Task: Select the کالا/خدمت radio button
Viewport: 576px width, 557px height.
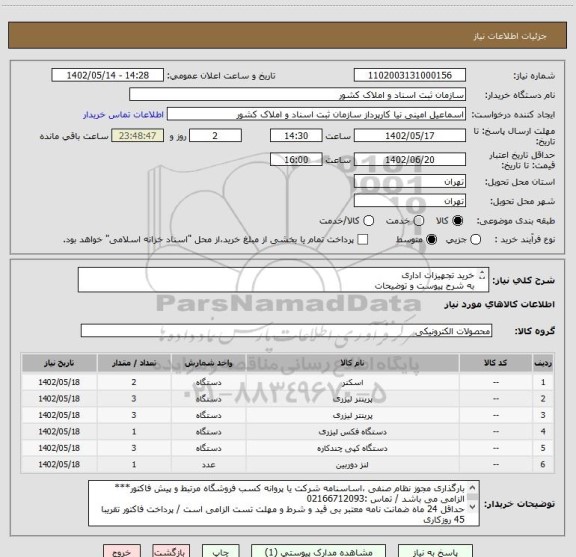Action: [x=368, y=221]
